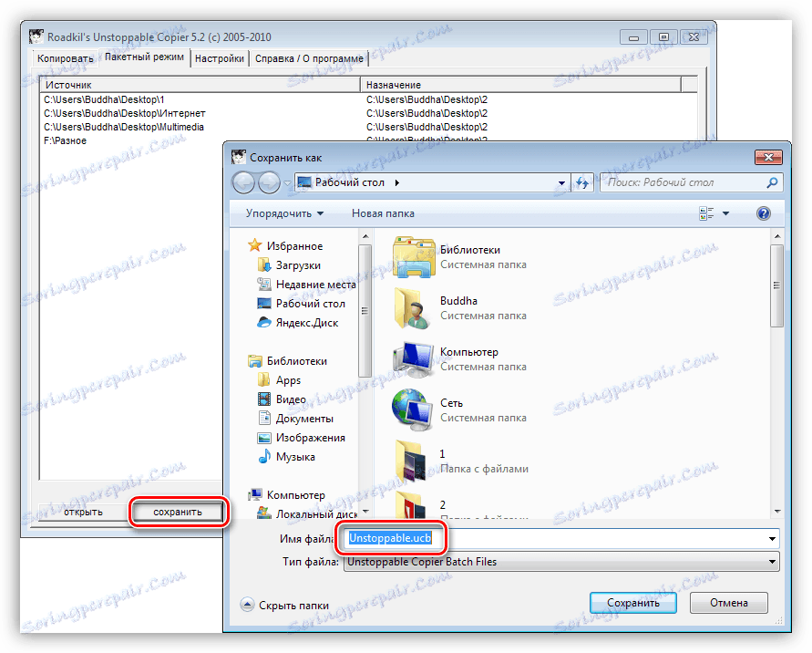Switch to the Пакетный режим tab
Screen dimensions: 812x653
pyautogui.click(x=144, y=57)
